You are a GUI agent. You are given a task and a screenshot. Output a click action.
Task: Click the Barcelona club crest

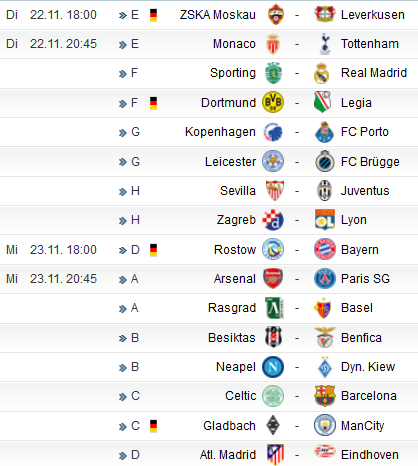click(x=325, y=396)
